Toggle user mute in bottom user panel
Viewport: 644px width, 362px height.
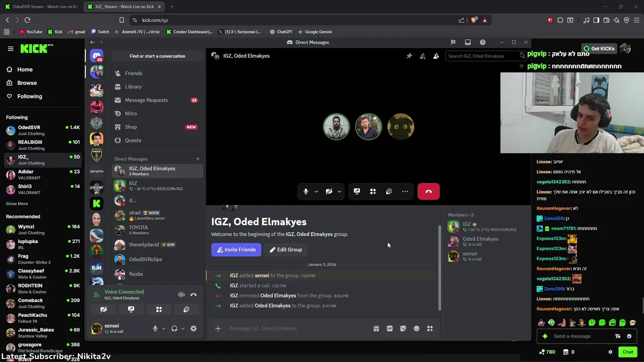pos(155,328)
